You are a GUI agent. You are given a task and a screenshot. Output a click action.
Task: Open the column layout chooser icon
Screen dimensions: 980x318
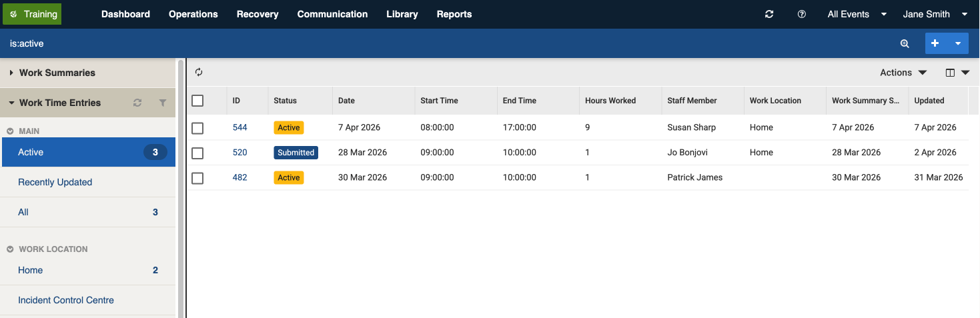(957, 73)
